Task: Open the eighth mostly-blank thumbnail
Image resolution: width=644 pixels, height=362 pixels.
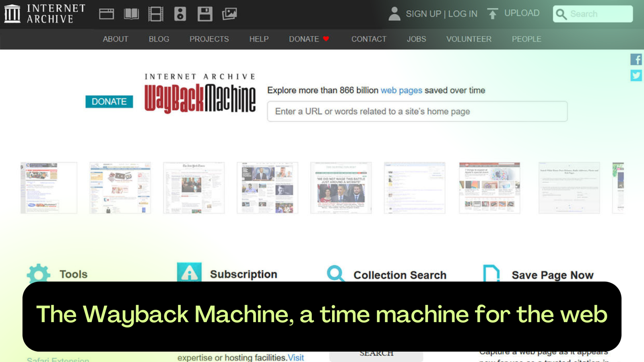Action: tap(569, 188)
